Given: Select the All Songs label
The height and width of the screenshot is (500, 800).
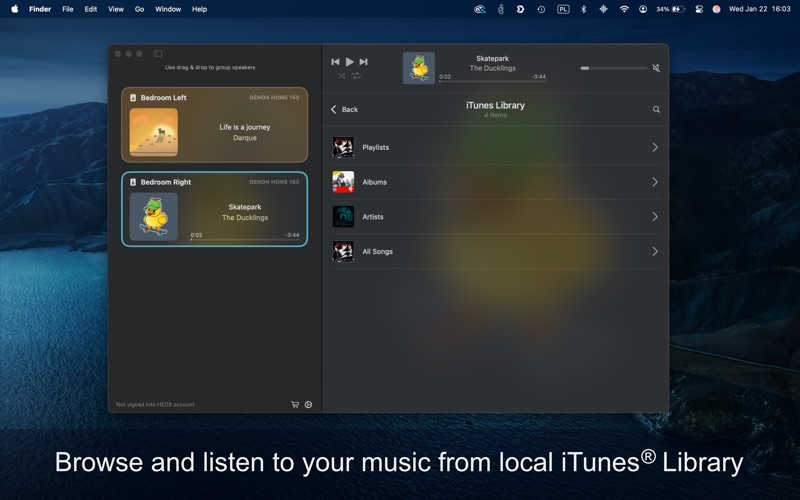Looking at the screenshot, I should tap(378, 252).
